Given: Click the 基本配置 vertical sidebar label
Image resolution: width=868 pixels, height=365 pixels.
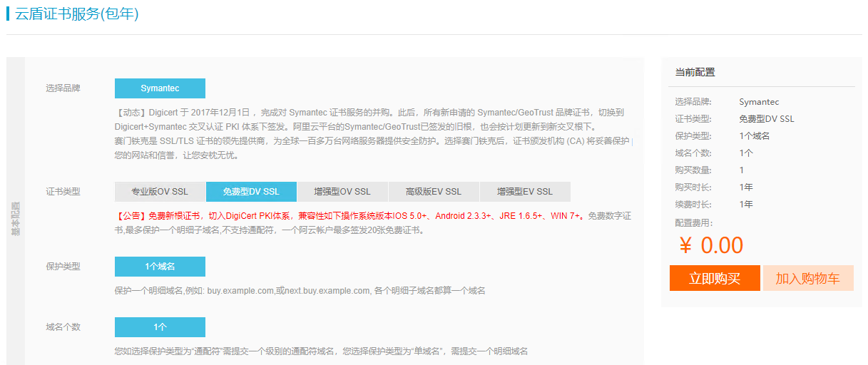Looking at the screenshot, I should 16,219.
